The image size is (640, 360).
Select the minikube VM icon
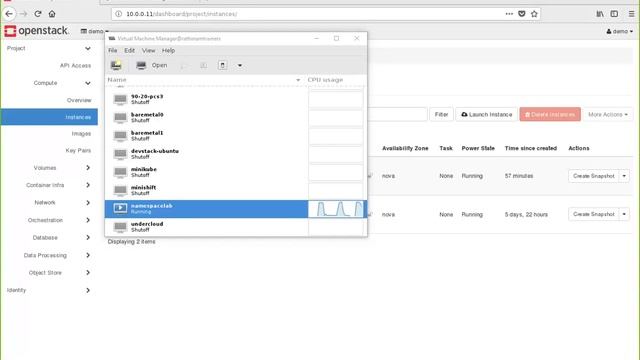[x=120, y=172]
